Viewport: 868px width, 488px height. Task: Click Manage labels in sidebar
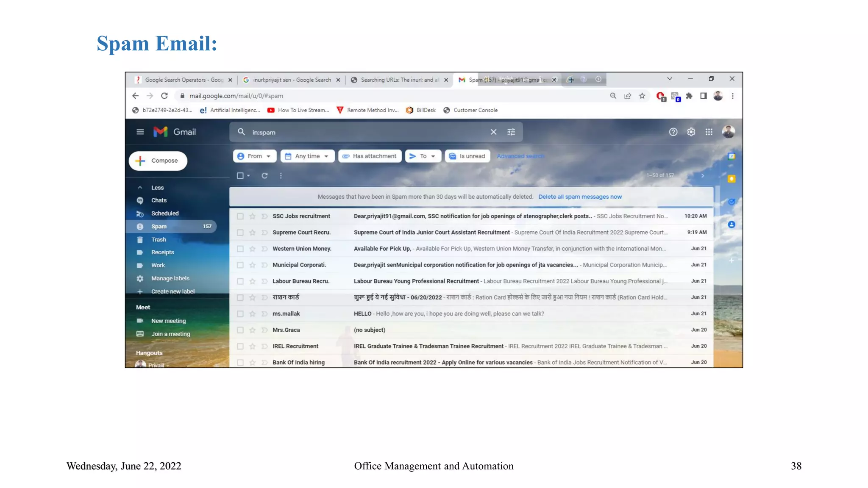170,279
